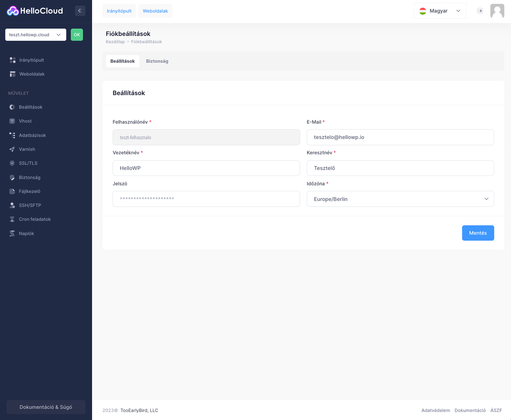Image resolution: width=511 pixels, height=420 pixels.
Task: Click the Naplók sidebar icon
Action: tap(12, 233)
